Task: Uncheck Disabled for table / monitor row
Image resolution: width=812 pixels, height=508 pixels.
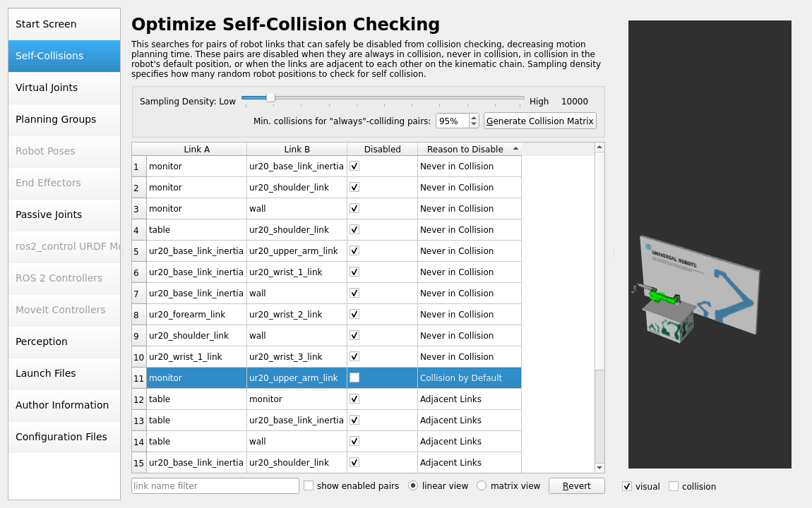Action: click(354, 399)
